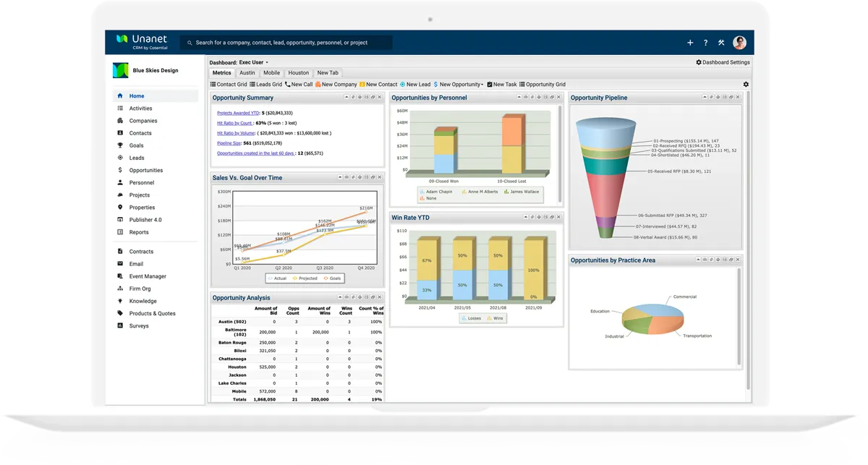Switch to the Metrics tab
Image resolution: width=868 pixels, height=465 pixels.
(222, 73)
